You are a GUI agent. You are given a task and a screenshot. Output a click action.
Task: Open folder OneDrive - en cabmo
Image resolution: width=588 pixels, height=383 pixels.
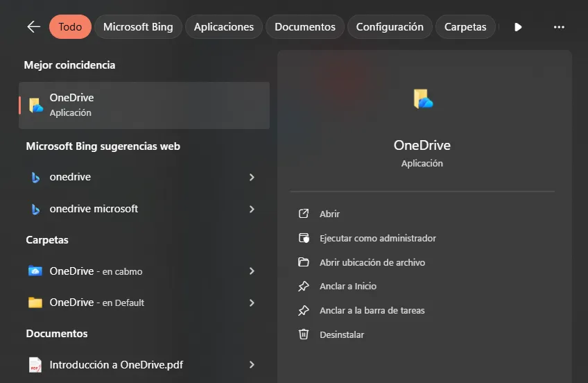coord(144,271)
